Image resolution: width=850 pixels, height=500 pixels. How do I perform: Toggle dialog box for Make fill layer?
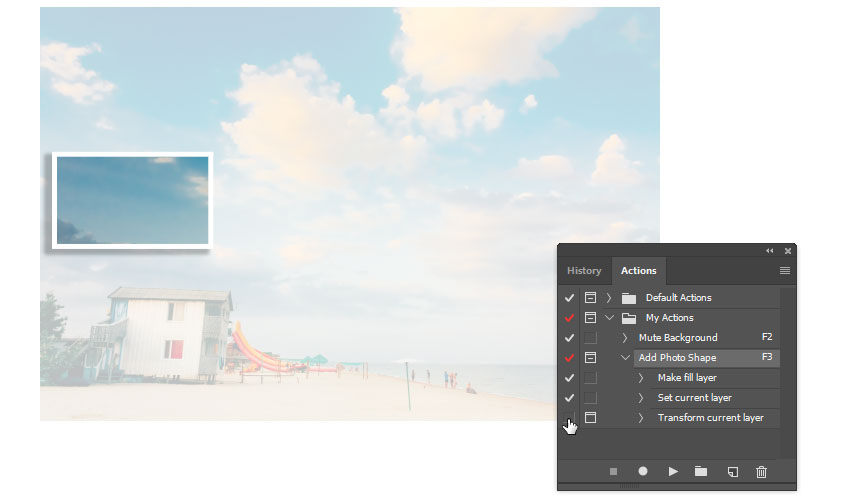click(590, 378)
